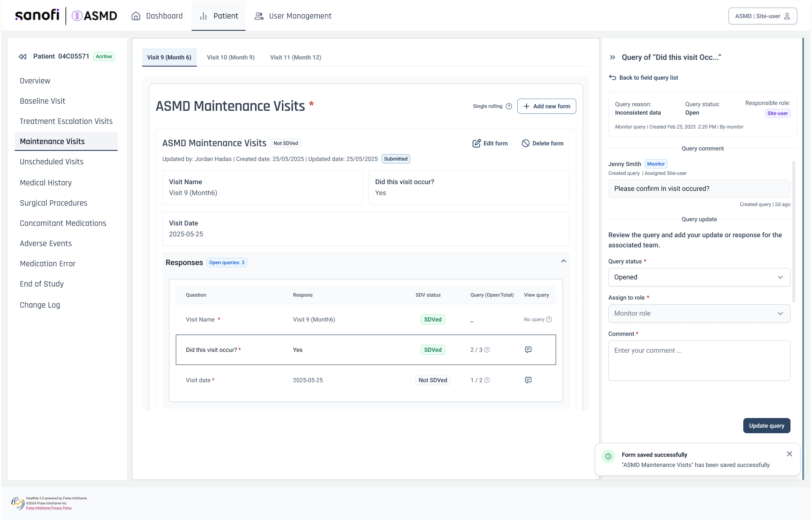This screenshot has height=520, width=812.
Task: Select the Patient top navigation tab
Action: [218, 16]
